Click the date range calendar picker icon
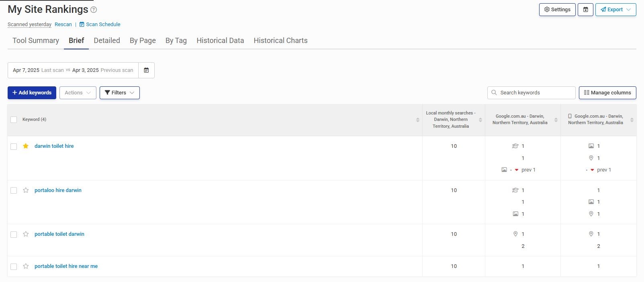644x282 pixels. tap(146, 70)
